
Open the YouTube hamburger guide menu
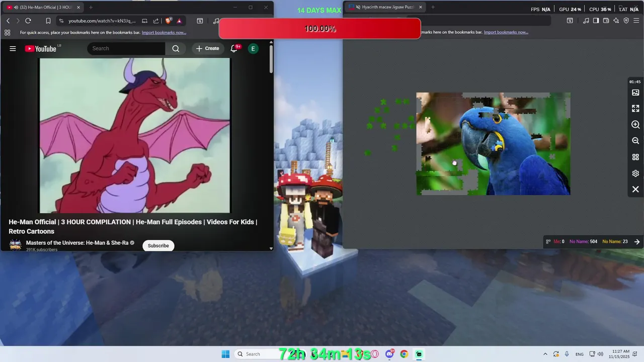13,49
